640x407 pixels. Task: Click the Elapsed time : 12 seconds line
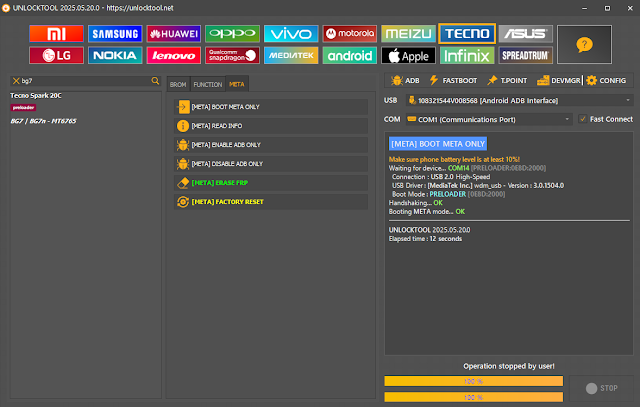(x=425, y=239)
